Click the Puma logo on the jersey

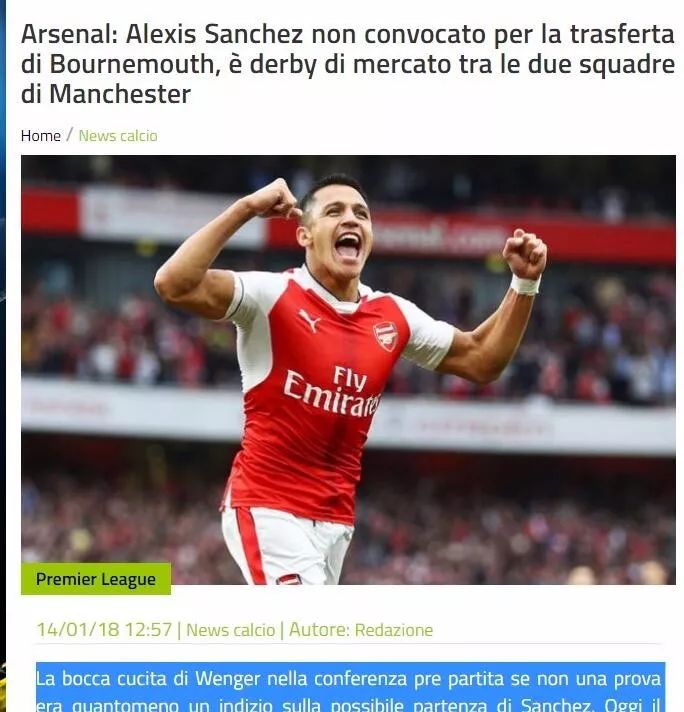click(310, 320)
